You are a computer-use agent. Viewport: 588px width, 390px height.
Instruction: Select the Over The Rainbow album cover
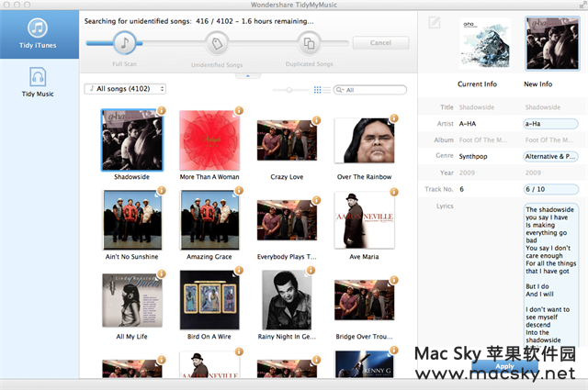tap(364, 140)
